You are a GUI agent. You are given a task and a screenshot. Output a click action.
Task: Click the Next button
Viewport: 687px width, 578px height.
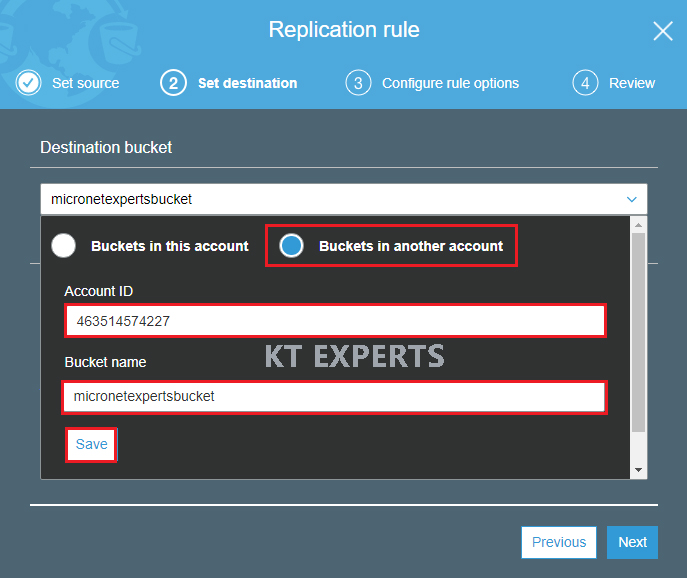pos(632,542)
